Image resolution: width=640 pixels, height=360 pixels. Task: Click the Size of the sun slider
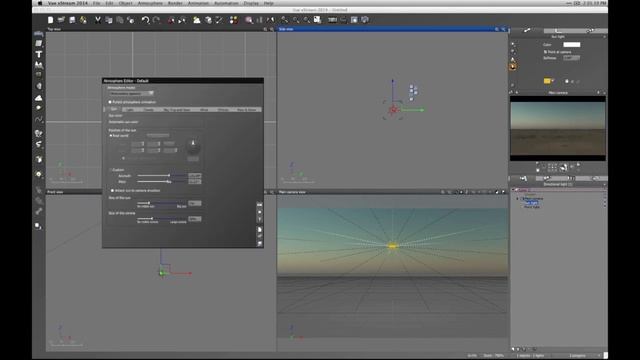click(x=162, y=203)
